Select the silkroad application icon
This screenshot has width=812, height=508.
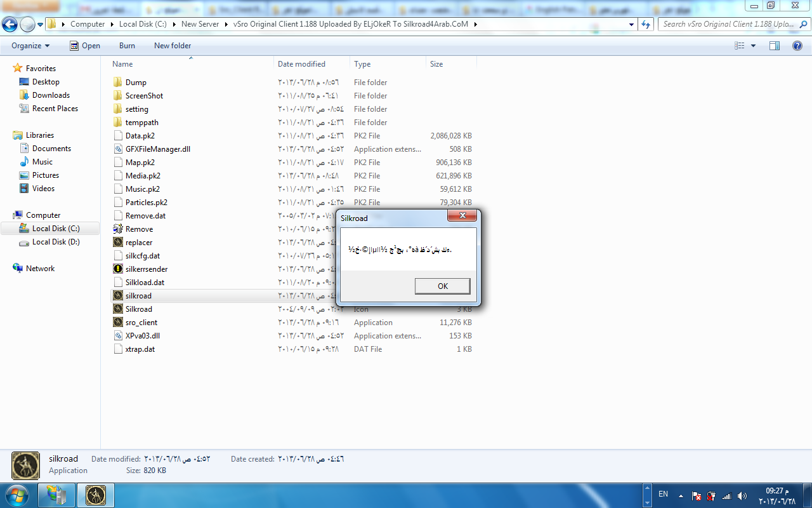(118, 295)
